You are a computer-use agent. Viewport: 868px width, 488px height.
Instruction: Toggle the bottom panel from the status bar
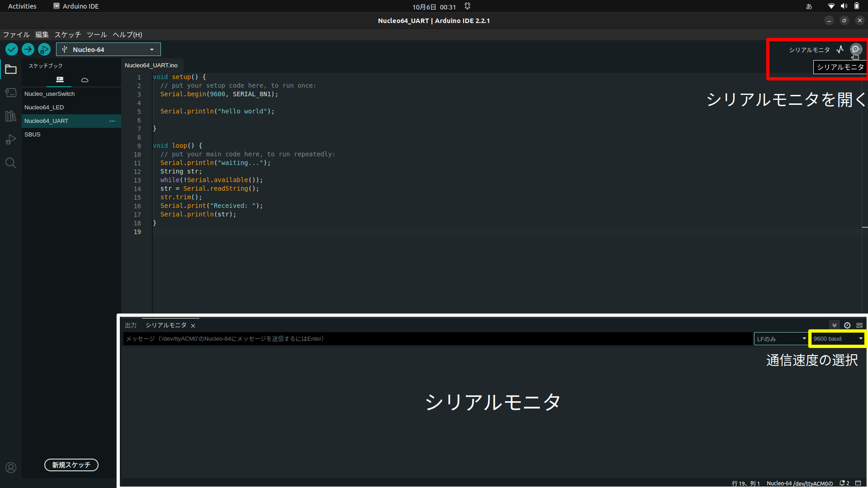pyautogui.click(x=858, y=483)
